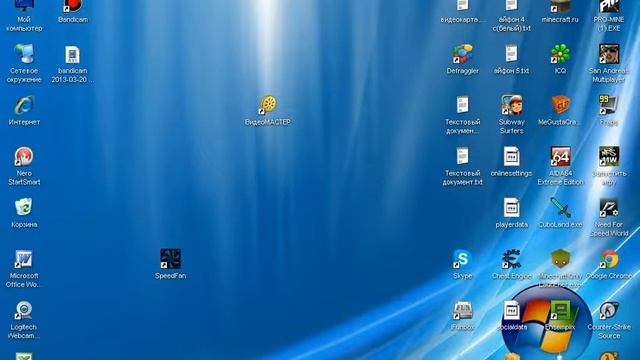The width and height of the screenshot is (640, 360).
Task: Launch the Fraps shortcut
Action: point(609,105)
